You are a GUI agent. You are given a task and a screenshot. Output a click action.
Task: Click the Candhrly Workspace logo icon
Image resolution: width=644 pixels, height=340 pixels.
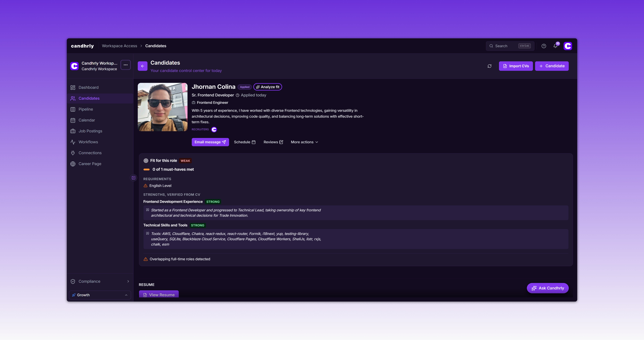coord(74,66)
